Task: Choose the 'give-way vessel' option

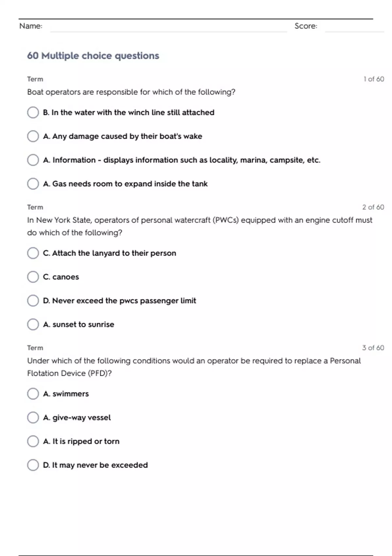Action: 33,418
